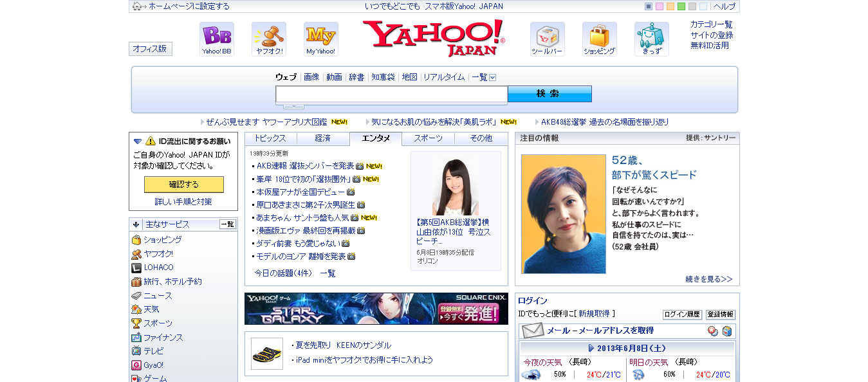Select the dark blue theme color swatch
This screenshot has width=868, height=382.
(649, 6)
